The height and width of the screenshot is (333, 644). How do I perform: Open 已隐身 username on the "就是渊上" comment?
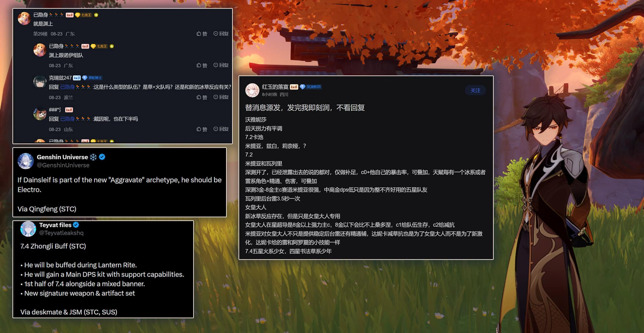click(41, 15)
